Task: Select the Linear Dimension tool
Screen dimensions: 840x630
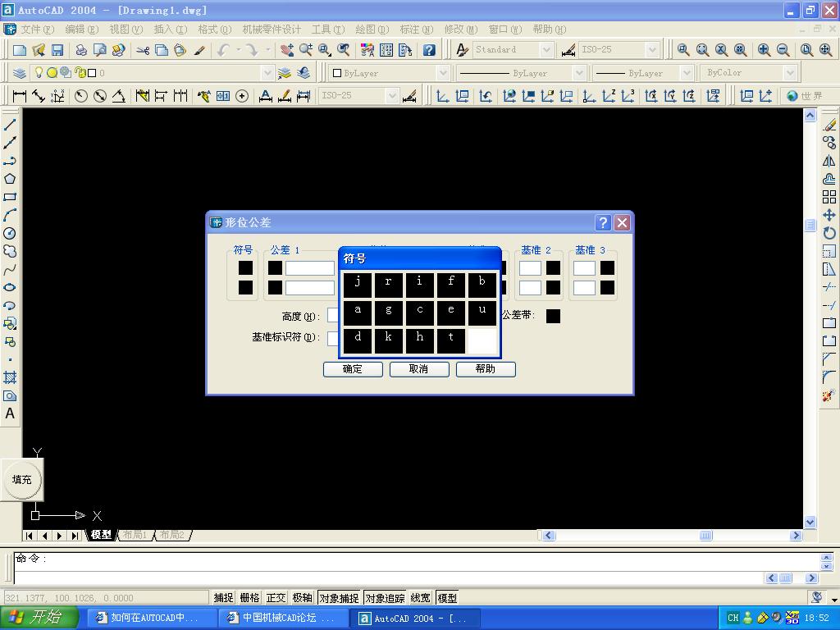Action: pyautogui.click(x=20, y=96)
